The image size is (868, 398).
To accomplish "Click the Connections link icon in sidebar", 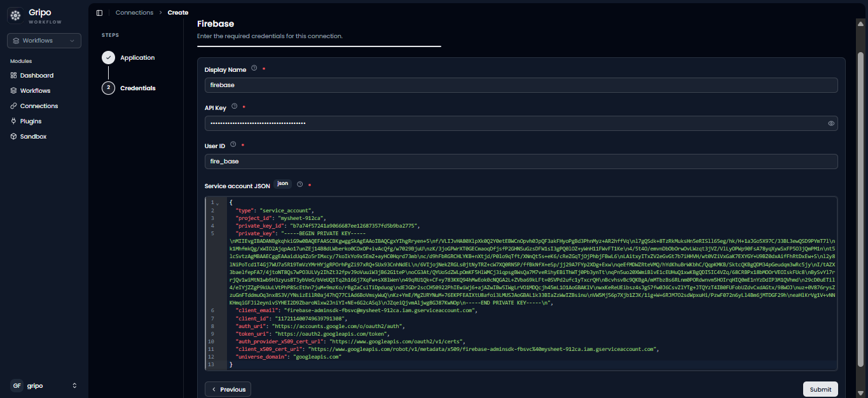I will (x=13, y=106).
